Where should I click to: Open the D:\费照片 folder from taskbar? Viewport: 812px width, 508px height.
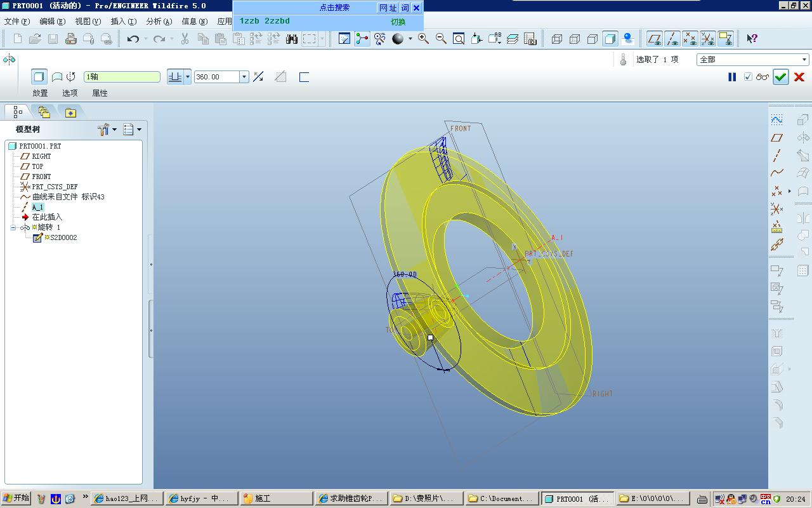pyautogui.click(x=427, y=498)
